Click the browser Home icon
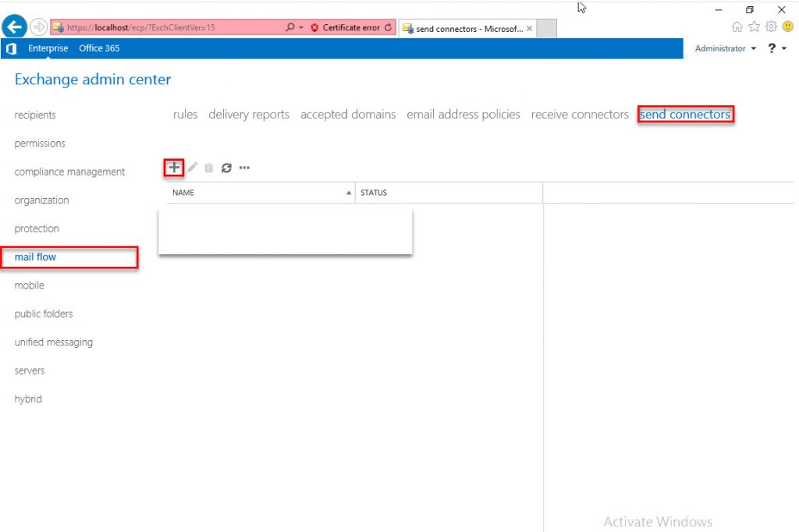 (737, 27)
